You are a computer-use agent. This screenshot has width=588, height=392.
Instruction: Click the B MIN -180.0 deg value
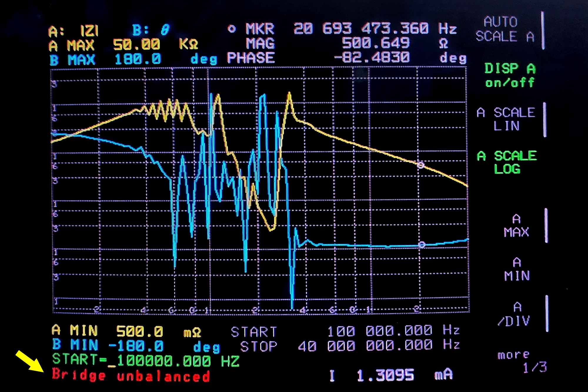coord(136,346)
